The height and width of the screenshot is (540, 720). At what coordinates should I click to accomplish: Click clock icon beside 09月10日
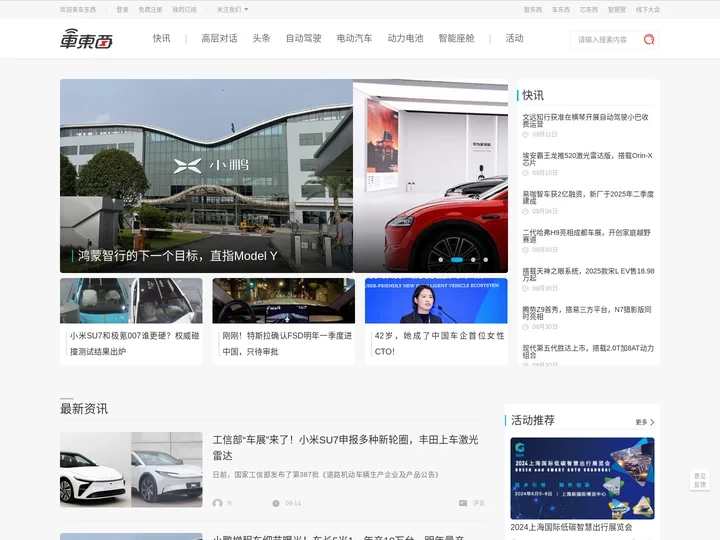pyautogui.click(x=526, y=173)
